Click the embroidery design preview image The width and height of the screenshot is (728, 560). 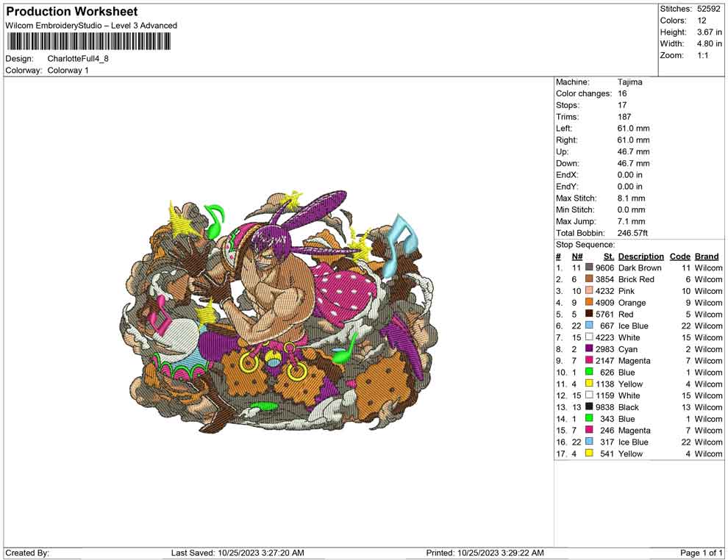click(x=279, y=312)
